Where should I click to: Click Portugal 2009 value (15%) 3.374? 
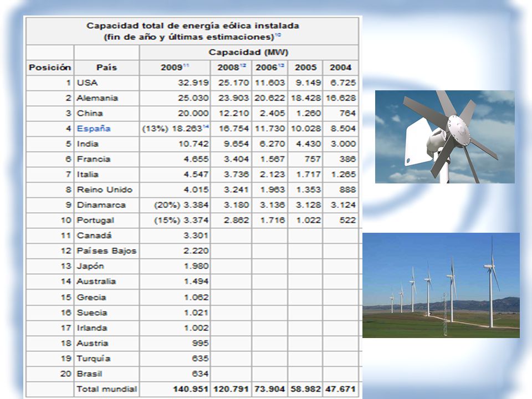pyautogui.click(x=181, y=220)
